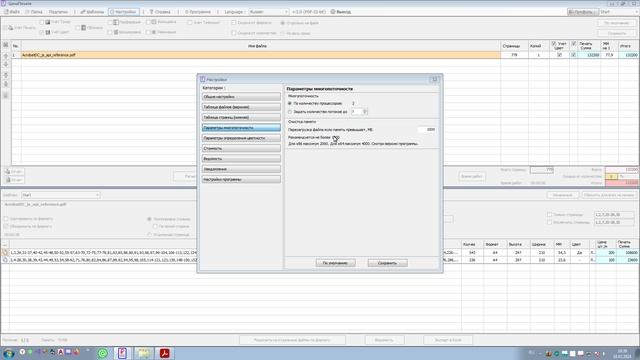Screen dimensions: 640x360
Task: Select Настройки программы category
Action: [x=241, y=179]
